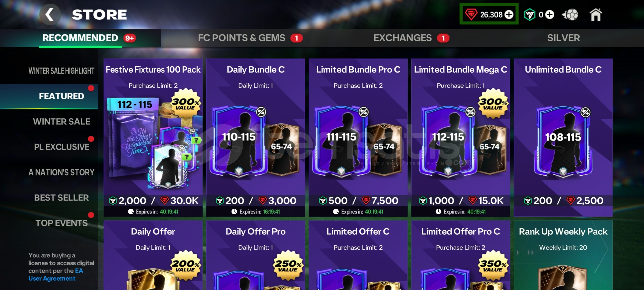This screenshot has height=290, width=644.
Task: Go back using the arrow beside STORE
Action: point(50,15)
